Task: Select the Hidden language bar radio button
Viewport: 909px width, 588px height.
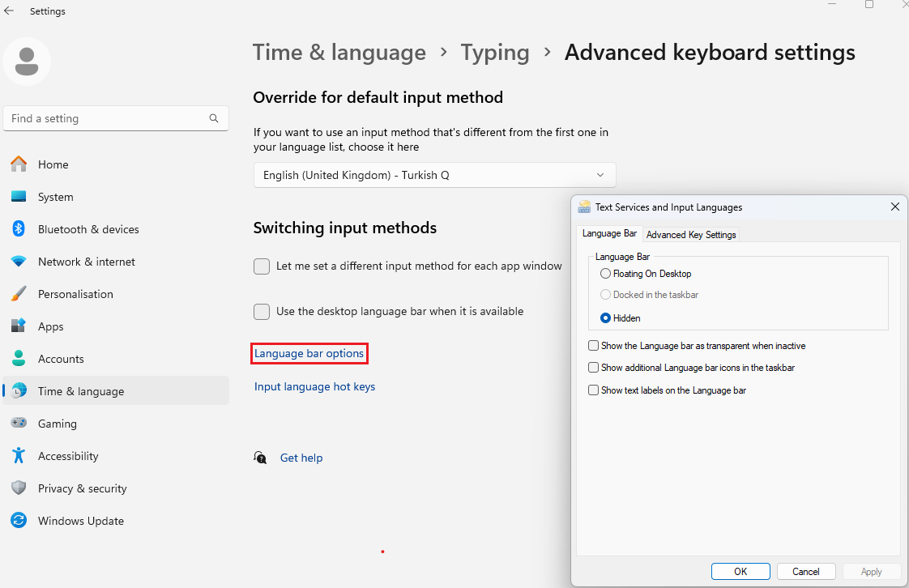Action: click(x=605, y=318)
